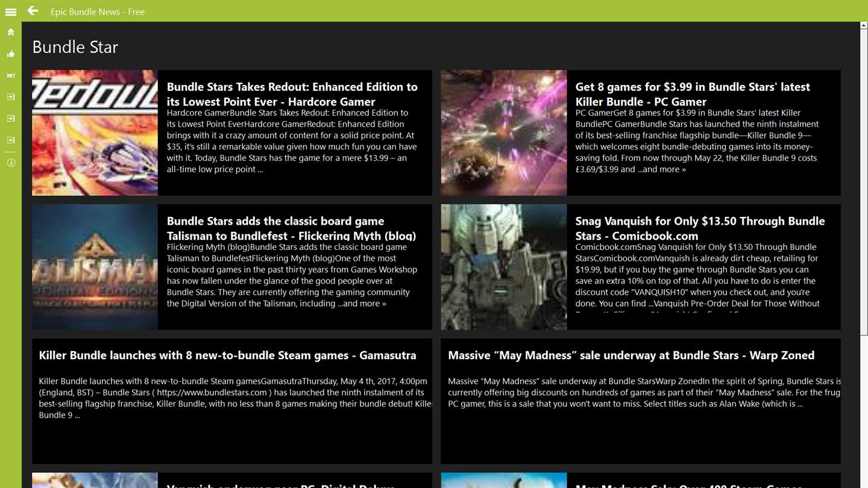Open the 'May Madness' sale Warp Zoned headline

click(x=631, y=355)
